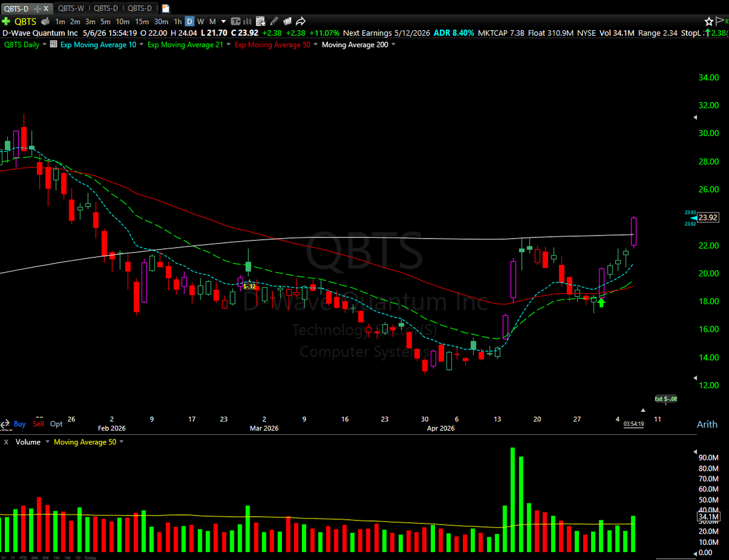Viewport: 729px width, 560px height.
Task: Click the move handle on QBTS-D tab
Action: [37, 9]
